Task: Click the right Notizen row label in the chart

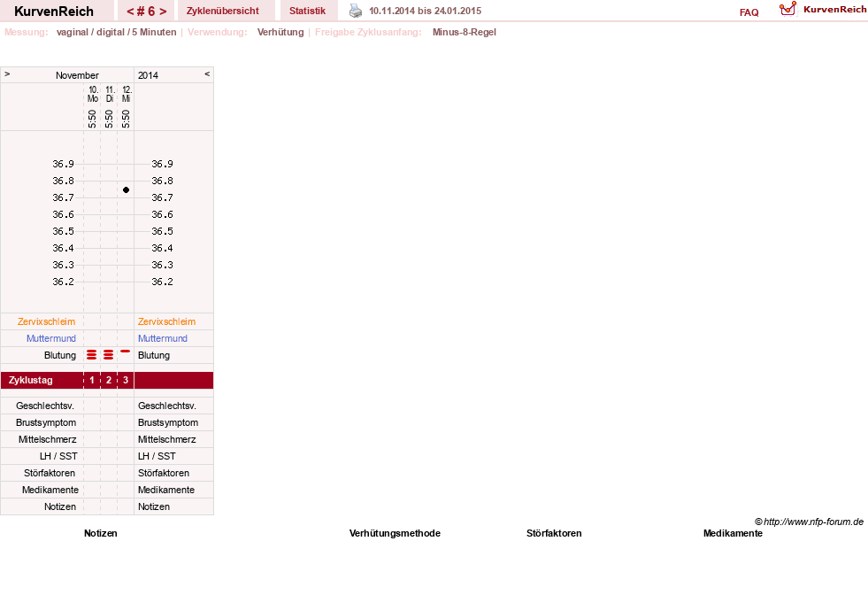Action: [154, 506]
